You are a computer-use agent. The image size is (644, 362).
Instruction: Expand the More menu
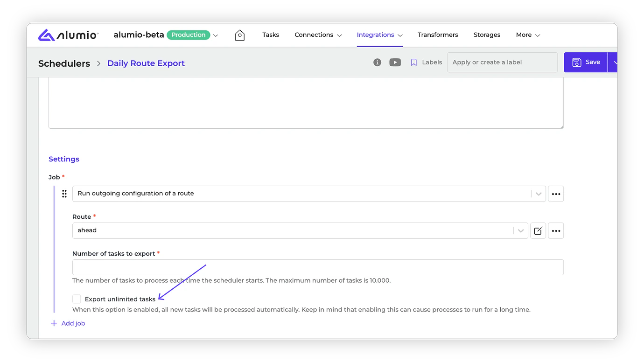coord(528,35)
